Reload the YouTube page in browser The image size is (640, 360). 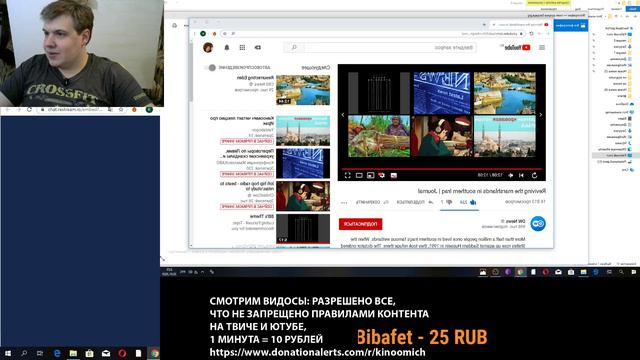531,33
